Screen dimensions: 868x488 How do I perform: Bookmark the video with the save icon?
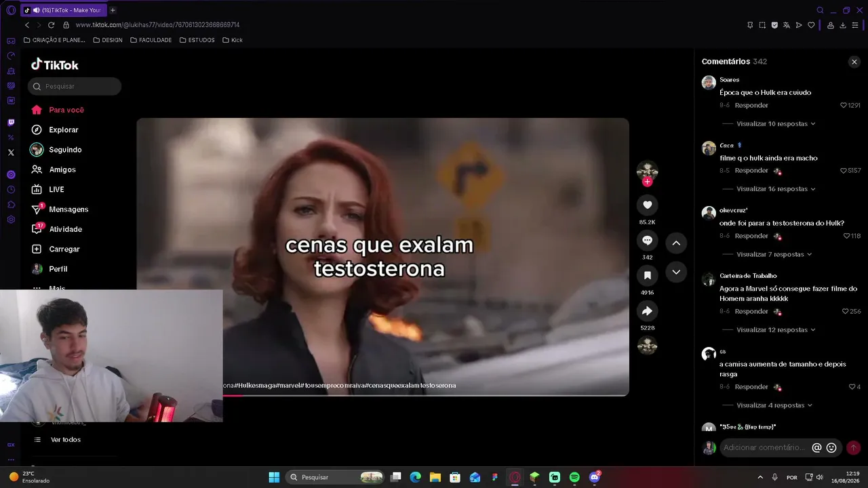[x=647, y=275]
